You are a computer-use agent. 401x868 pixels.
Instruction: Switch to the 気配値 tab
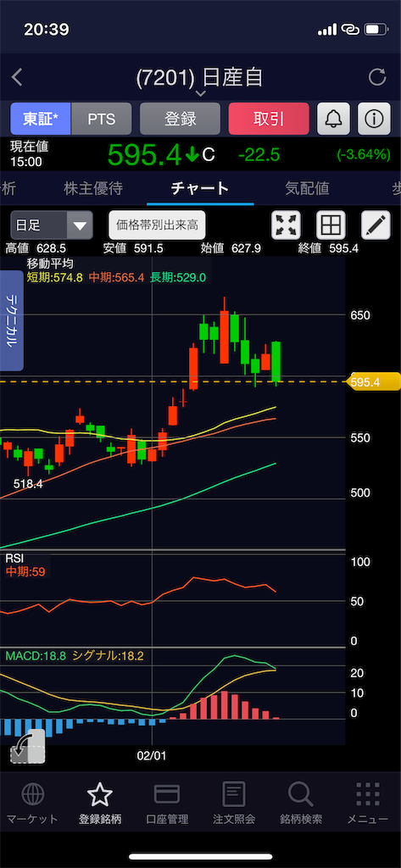click(307, 189)
